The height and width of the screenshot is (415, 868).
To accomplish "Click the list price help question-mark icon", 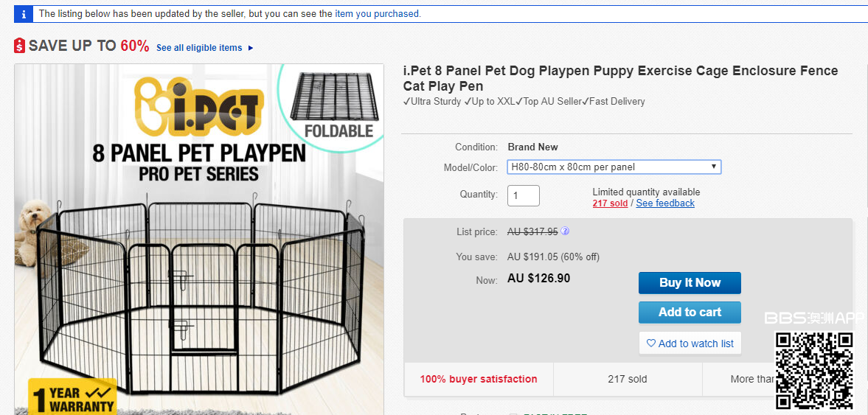I will [x=565, y=231].
